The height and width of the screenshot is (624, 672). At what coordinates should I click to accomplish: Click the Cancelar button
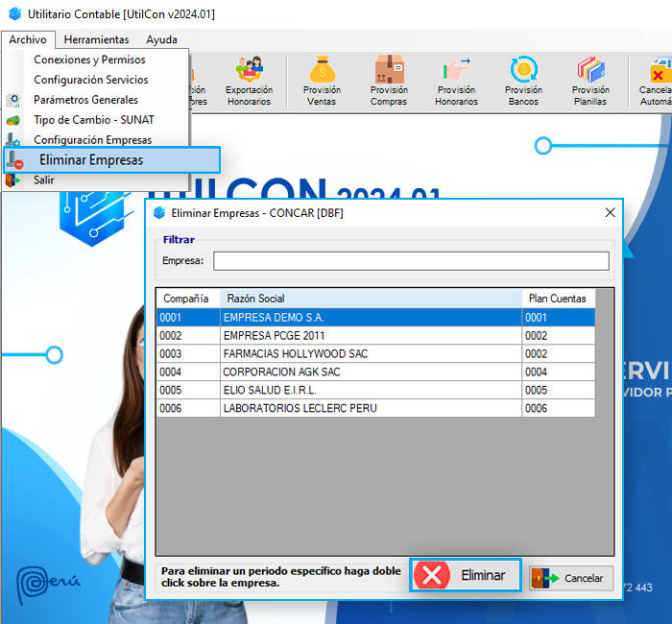point(571,578)
